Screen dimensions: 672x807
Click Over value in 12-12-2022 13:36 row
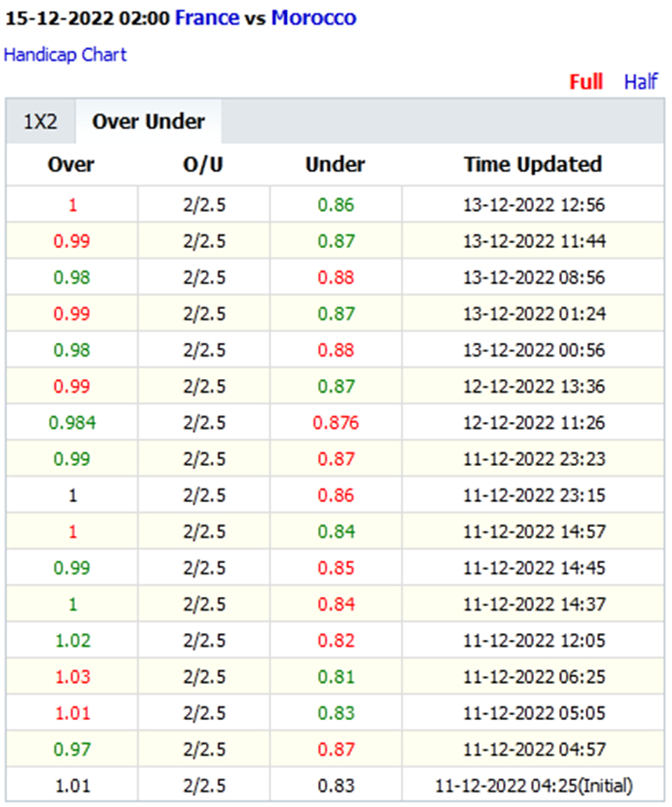72,386
